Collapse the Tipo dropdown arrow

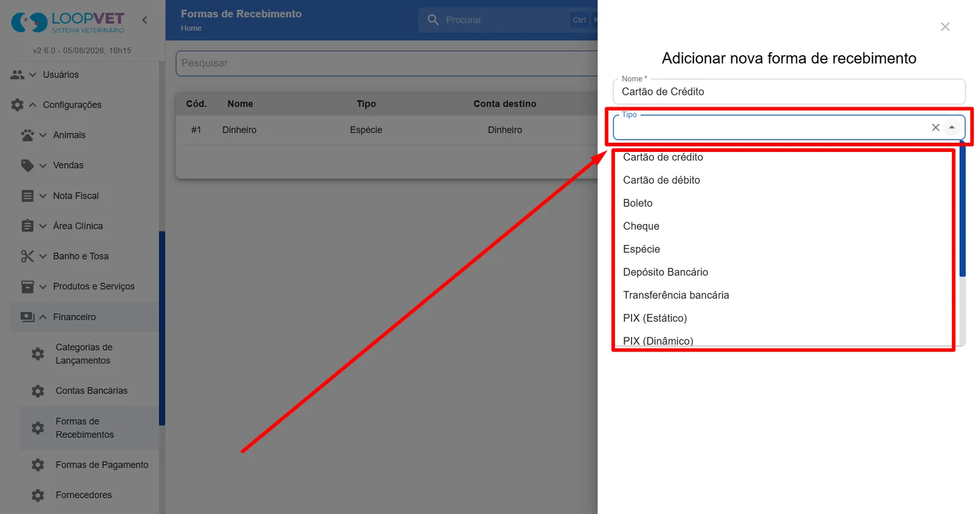click(952, 127)
